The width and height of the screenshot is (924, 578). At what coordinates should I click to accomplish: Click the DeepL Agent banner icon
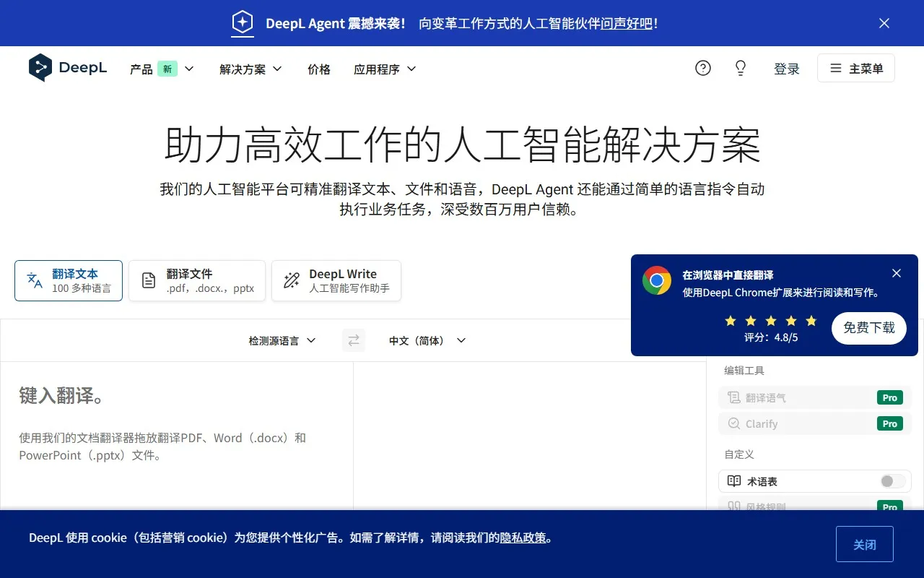[243, 22]
